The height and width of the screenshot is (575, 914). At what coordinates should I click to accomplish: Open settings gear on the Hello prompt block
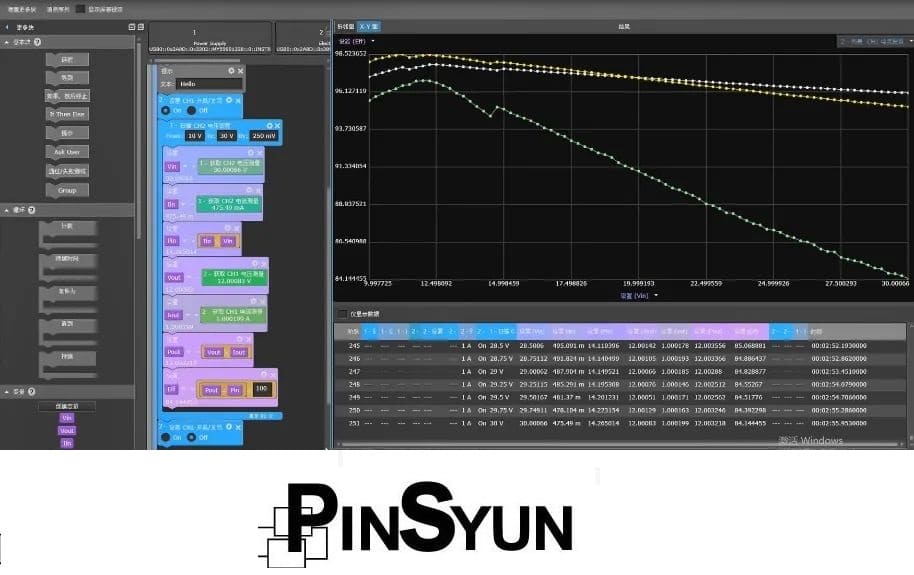click(x=231, y=71)
